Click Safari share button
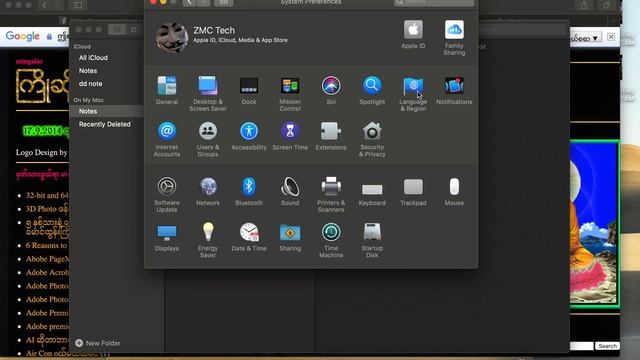Image resolution: width=640 pixels, height=360 pixels. [584, 5]
